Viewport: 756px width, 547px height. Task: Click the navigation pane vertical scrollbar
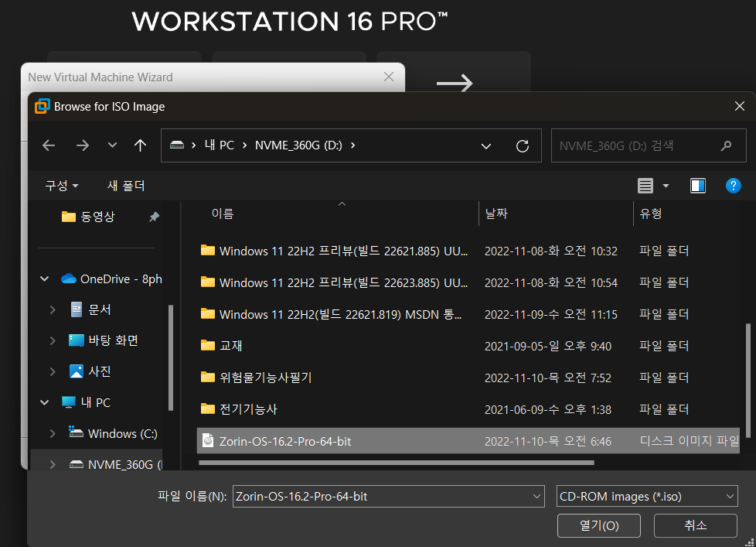(x=170, y=357)
